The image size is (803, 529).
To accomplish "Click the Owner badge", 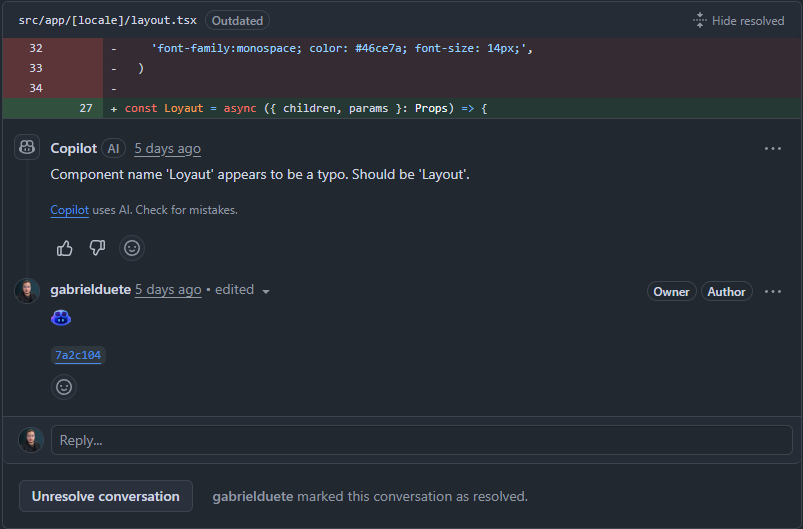I will click(671, 291).
